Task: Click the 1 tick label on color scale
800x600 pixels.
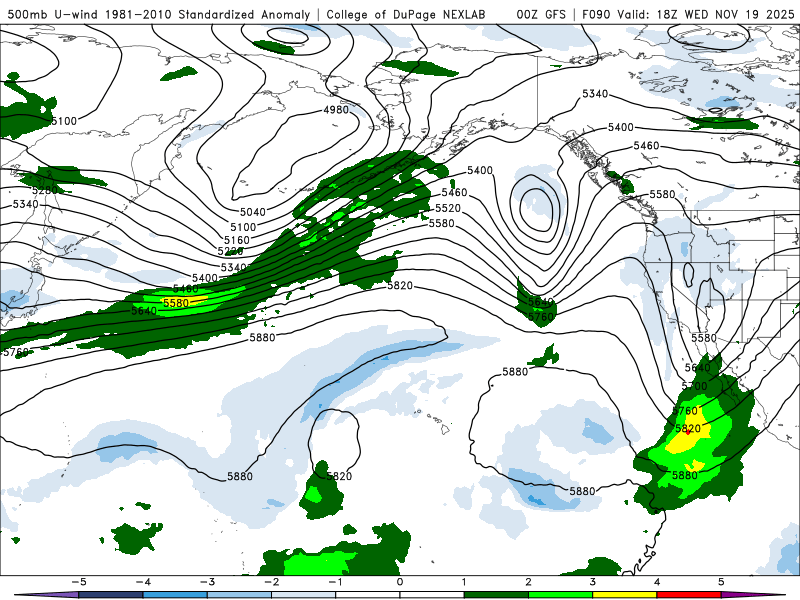Action: [x=464, y=582]
